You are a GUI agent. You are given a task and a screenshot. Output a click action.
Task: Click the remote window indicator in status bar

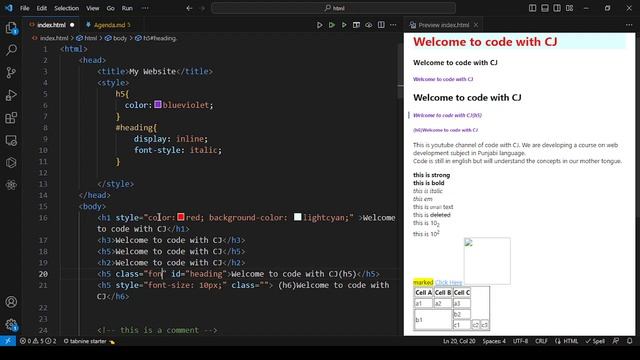click(x=8, y=341)
